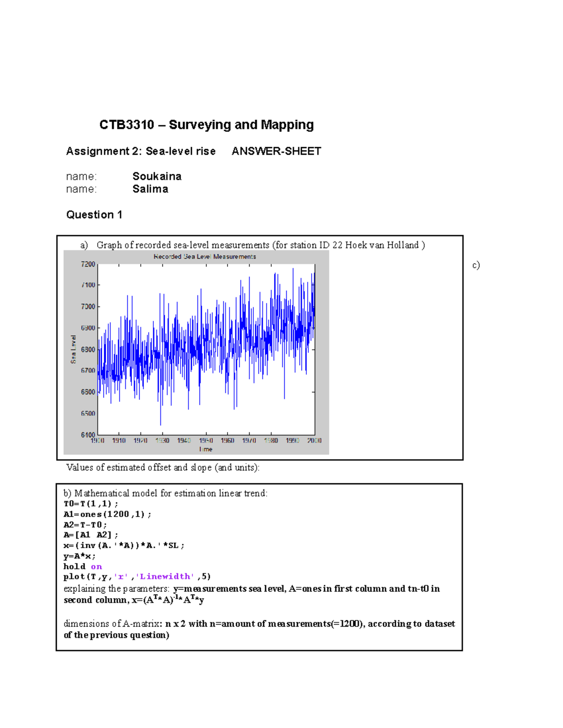Click the year 1900 tick label
Image resolution: width=563 pixels, height=728 pixels.
[x=97, y=441]
